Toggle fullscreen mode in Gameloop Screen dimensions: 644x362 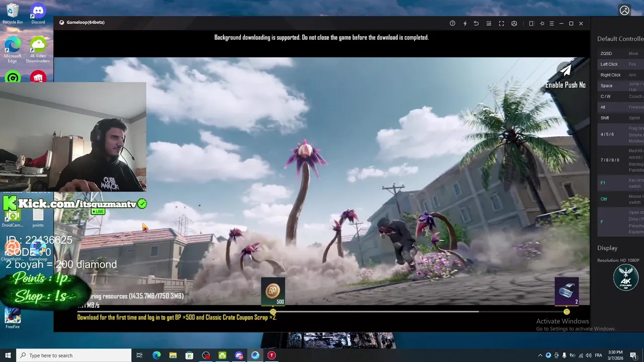[502, 23]
